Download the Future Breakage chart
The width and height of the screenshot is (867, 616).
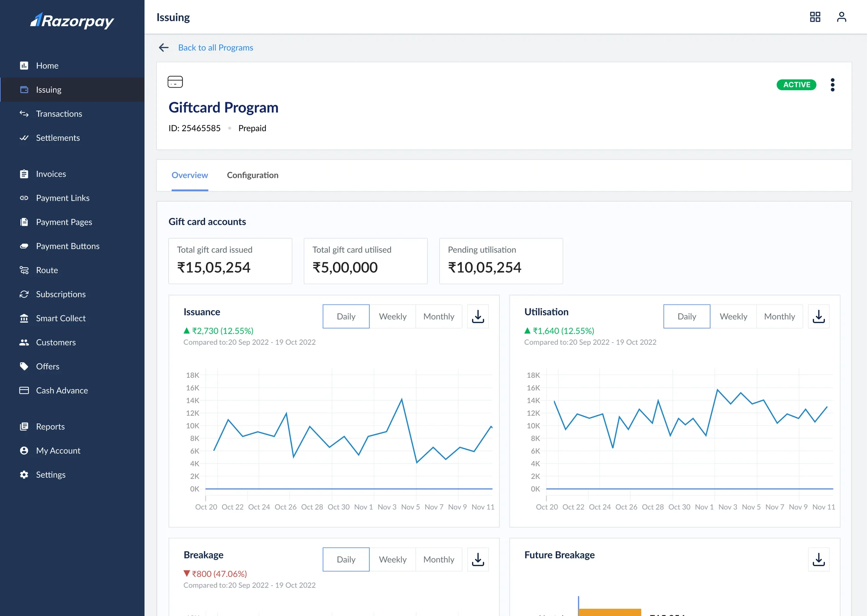tap(818, 560)
